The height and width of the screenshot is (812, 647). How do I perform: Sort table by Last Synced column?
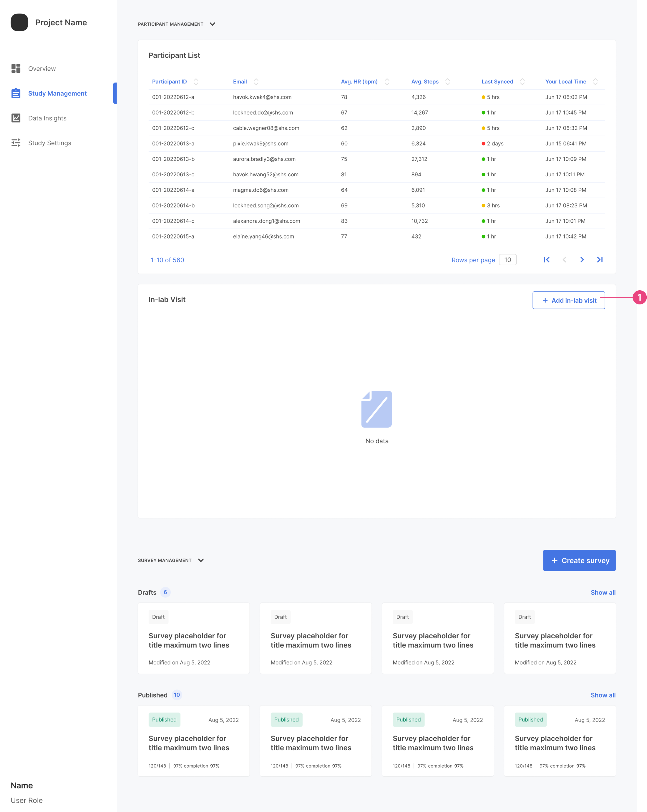point(522,82)
